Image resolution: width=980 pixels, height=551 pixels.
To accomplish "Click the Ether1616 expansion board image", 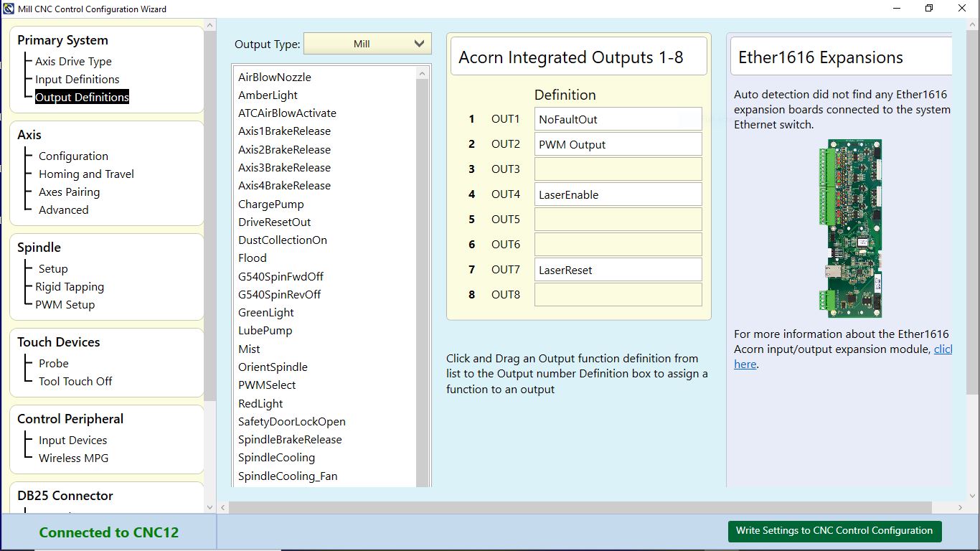I will tap(850, 228).
